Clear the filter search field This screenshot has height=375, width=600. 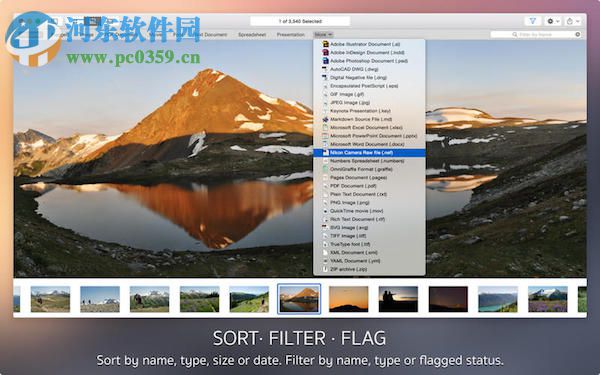pyautogui.click(x=577, y=34)
